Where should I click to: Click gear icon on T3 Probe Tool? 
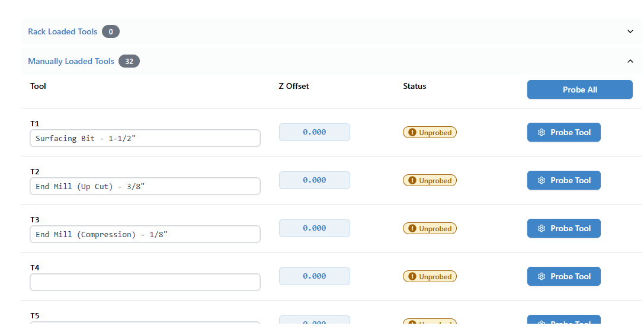click(541, 229)
